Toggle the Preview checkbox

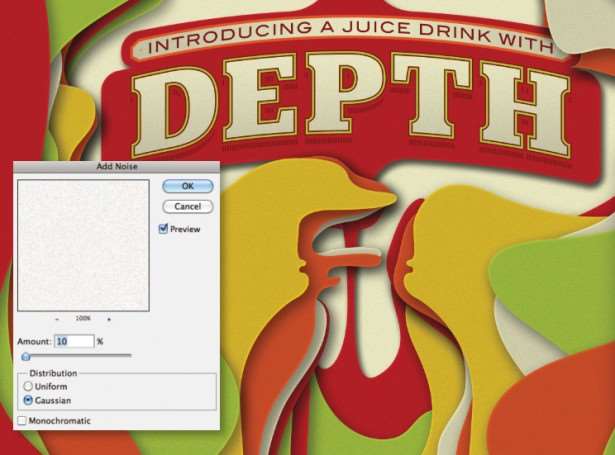(x=163, y=229)
